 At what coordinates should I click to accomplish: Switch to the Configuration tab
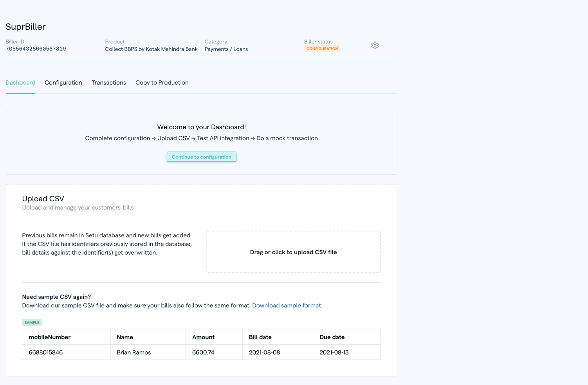(63, 83)
